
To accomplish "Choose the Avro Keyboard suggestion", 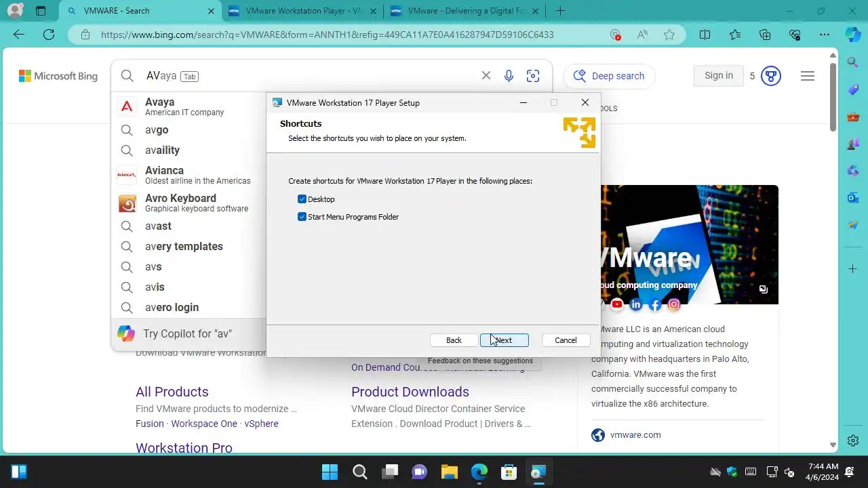I will click(189, 203).
